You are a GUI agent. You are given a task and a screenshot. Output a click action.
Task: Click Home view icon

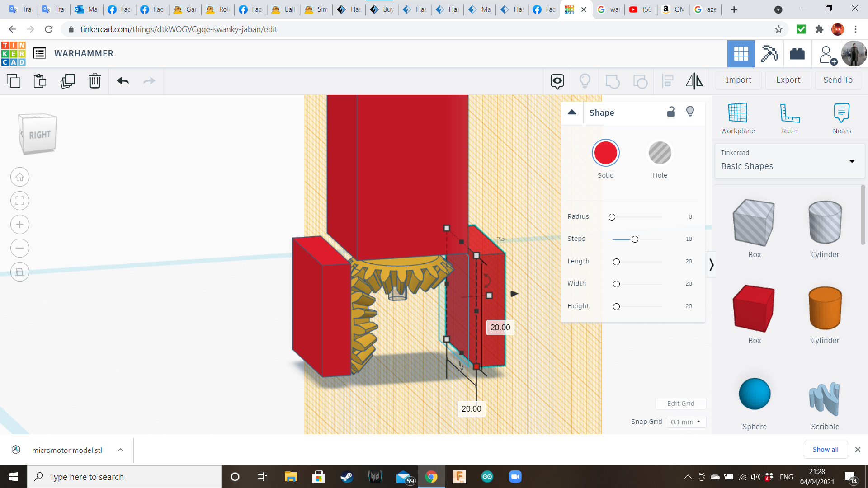20,177
